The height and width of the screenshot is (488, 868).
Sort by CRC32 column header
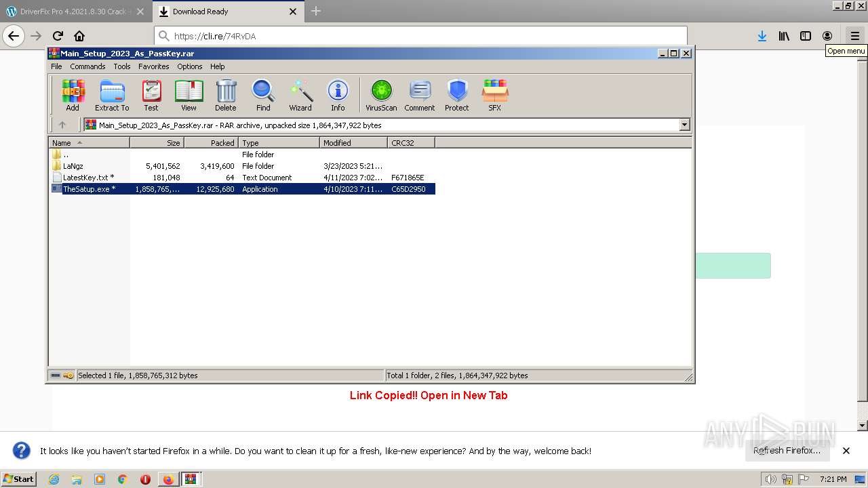click(411, 143)
